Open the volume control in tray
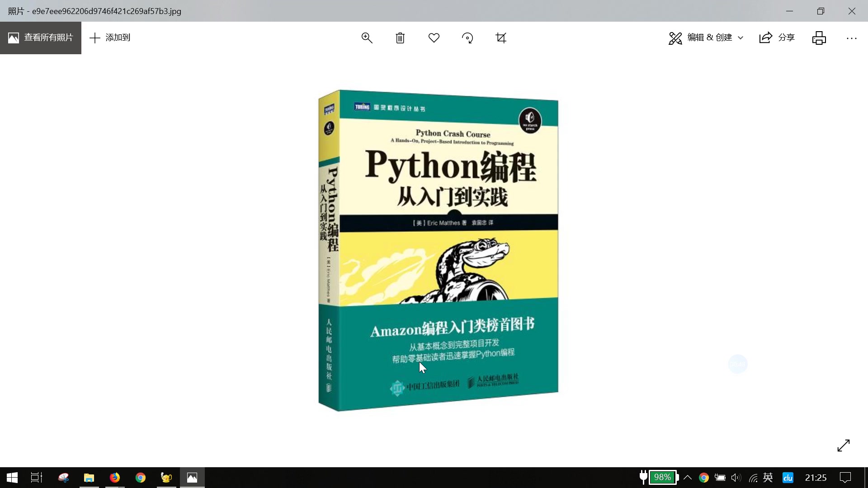 pos(736,478)
